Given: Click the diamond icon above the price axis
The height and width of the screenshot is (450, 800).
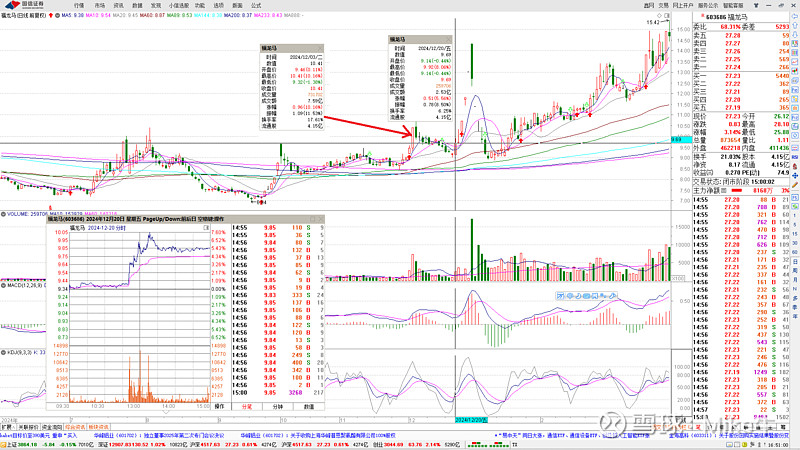Looking at the screenshot, I should coord(660,16).
